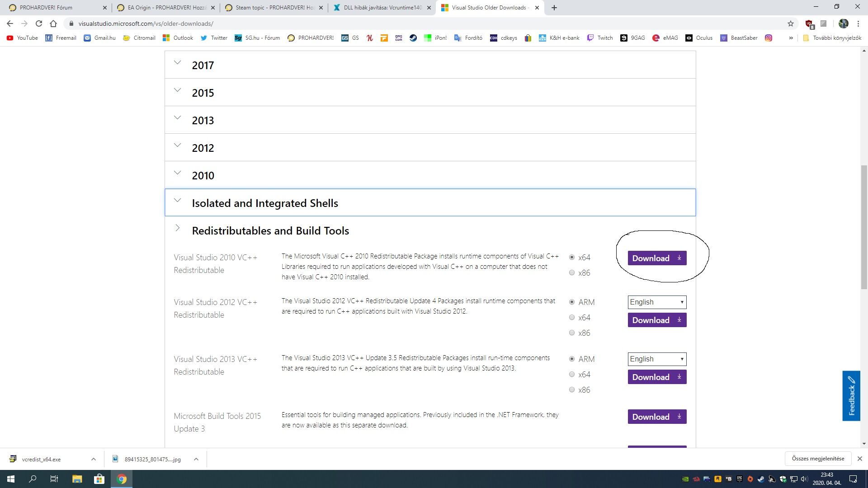The image size is (868, 488).
Task: Open the iPon! bookmark
Action: 435,38
